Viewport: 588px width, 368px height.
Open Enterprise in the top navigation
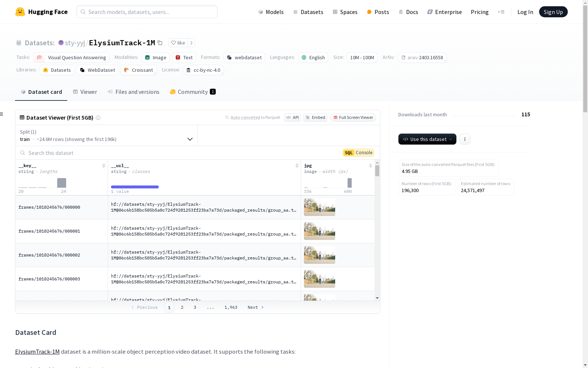pyautogui.click(x=444, y=12)
